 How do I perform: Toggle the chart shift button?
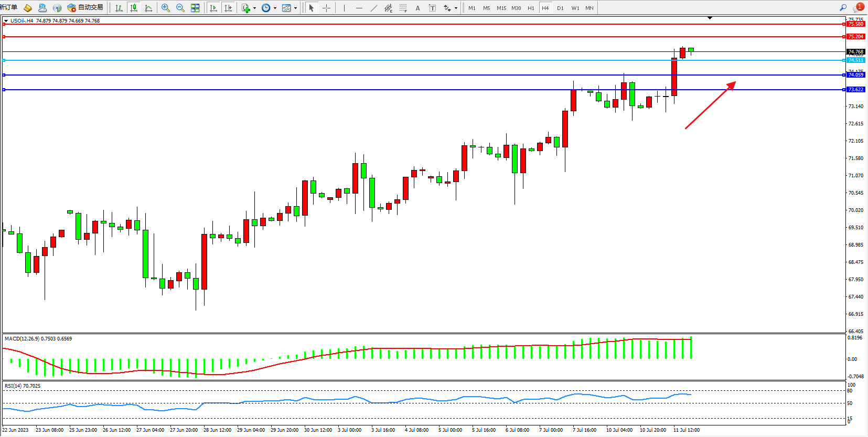pyautogui.click(x=228, y=8)
